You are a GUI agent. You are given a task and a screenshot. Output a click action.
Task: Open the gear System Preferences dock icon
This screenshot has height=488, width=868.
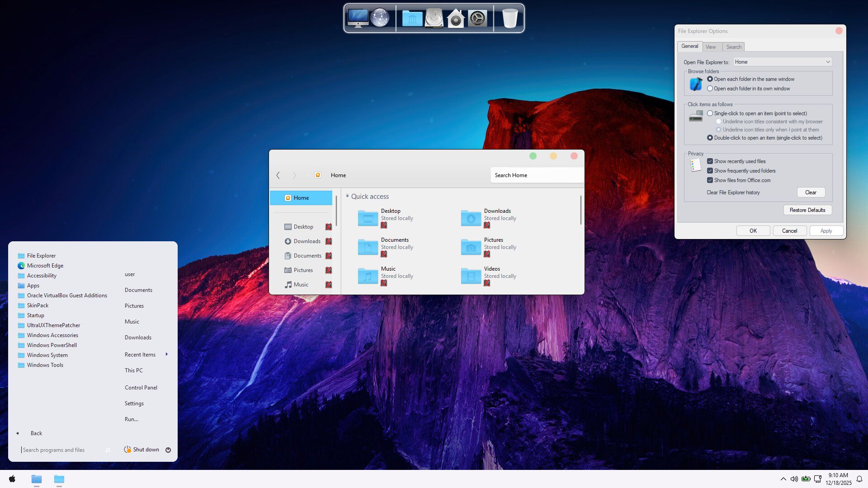[477, 19]
